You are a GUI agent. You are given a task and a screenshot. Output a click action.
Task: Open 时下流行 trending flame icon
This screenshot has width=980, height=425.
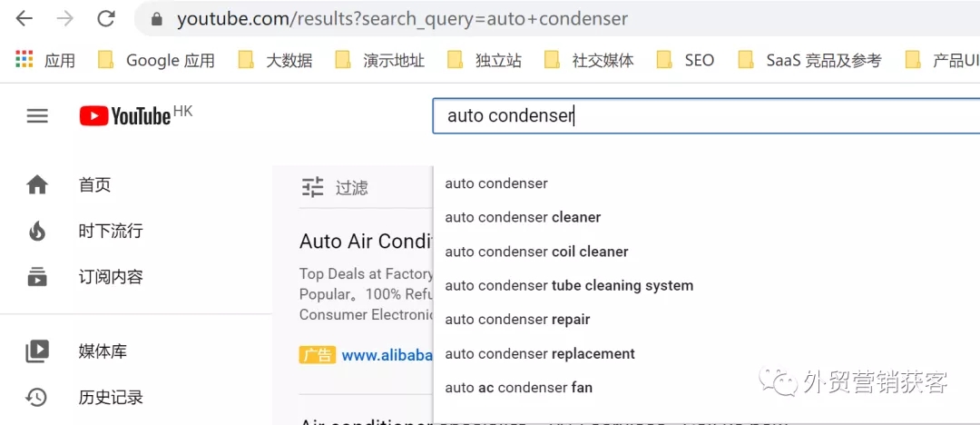tap(37, 231)
